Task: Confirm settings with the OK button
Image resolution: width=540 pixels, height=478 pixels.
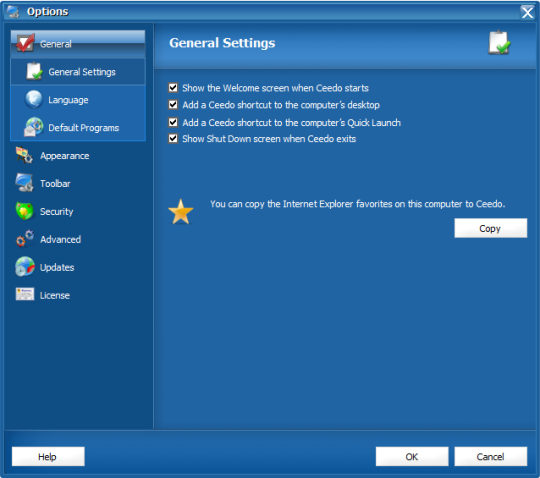Action: (412, 457)
